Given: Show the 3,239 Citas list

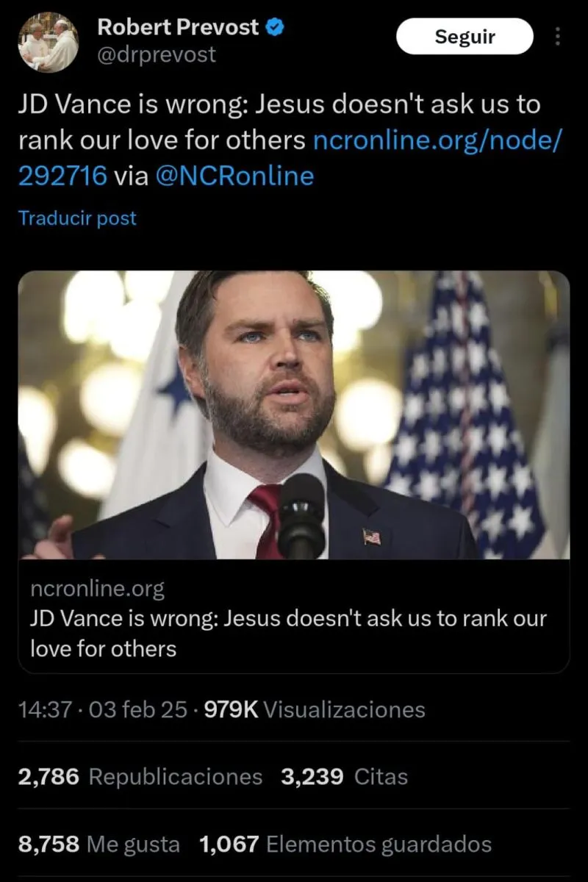Looking at the screenshot, I should click(344, 777).
